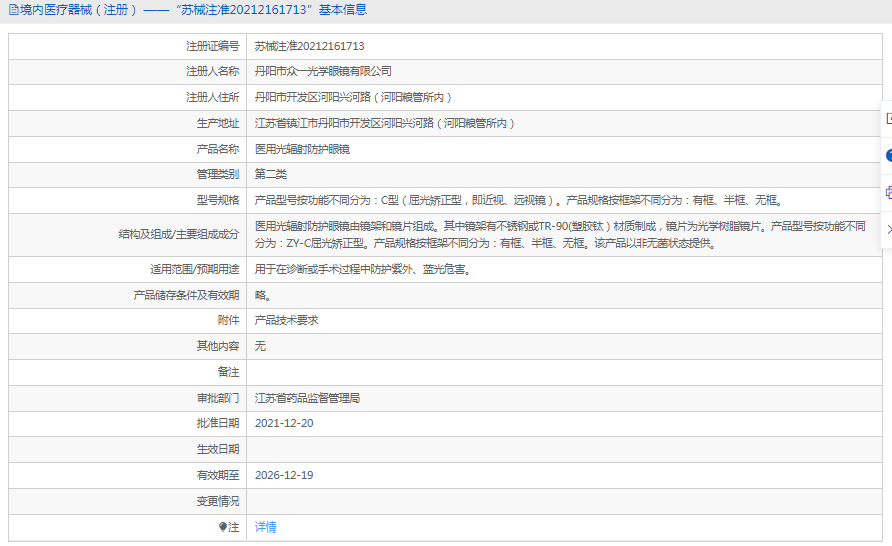892x546 pixels.
Task: Click the 附件 value 产品技术要求
Action: (286, 320)
